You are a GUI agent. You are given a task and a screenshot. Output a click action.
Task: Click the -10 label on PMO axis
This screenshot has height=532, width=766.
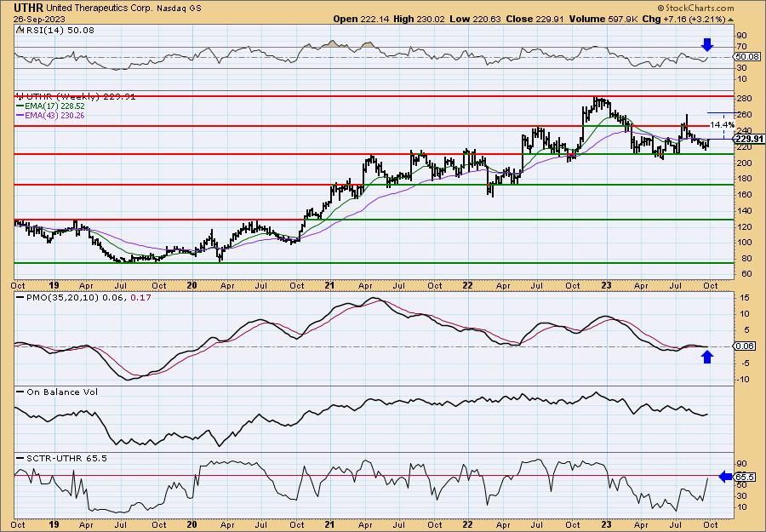coord(742,379)
